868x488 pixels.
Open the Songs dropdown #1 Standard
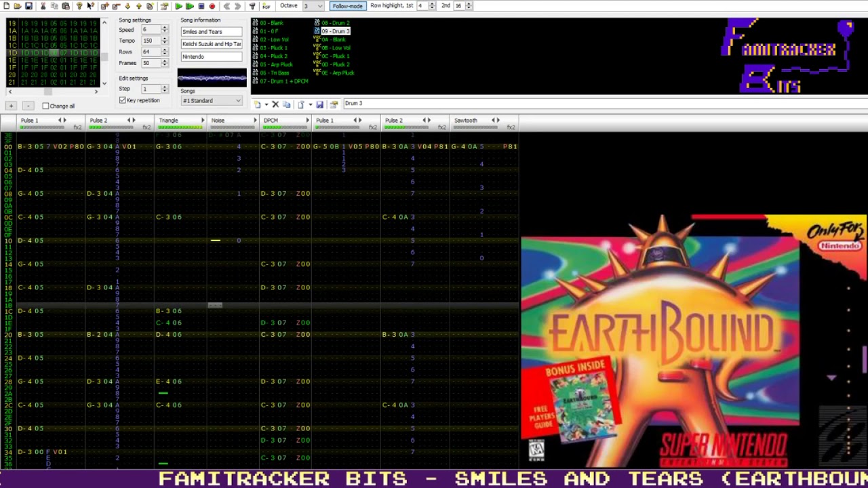(x=211, y=101)
